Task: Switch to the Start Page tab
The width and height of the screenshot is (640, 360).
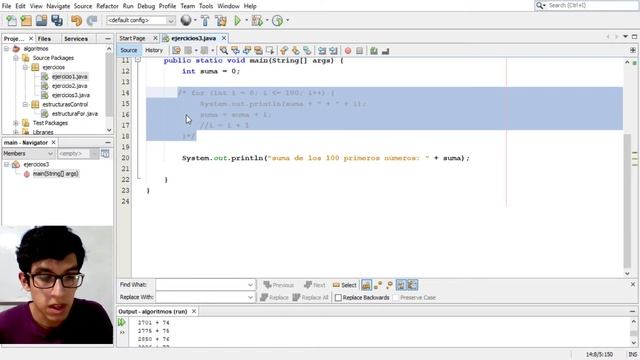Action: pos(132,38)
